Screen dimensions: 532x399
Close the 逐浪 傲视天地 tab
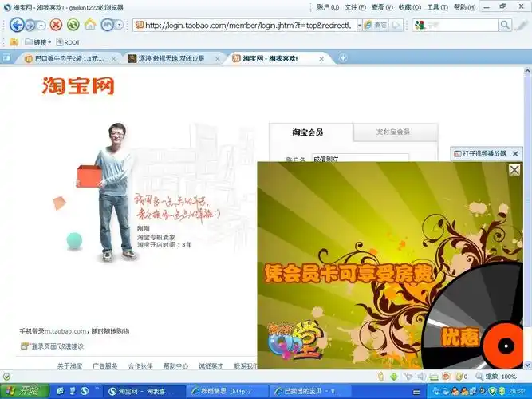click(x=218, y=59)
